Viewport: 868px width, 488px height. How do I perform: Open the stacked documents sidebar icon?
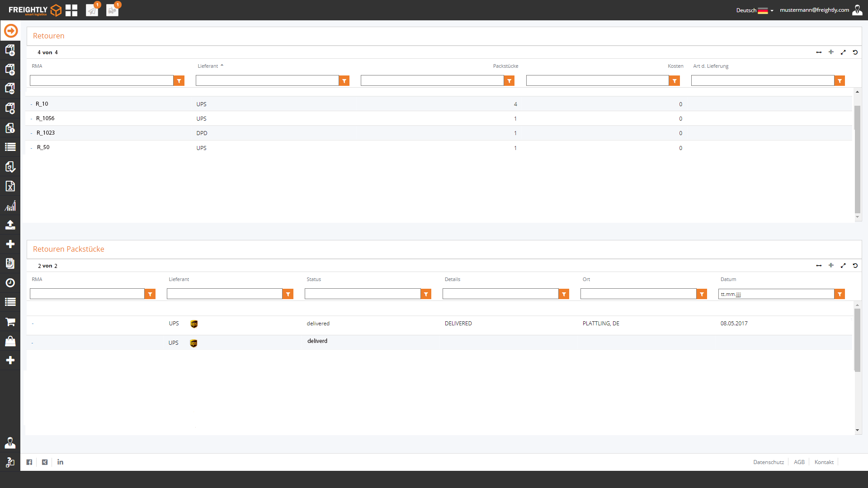pyautogui.click(x=10, y=263)
